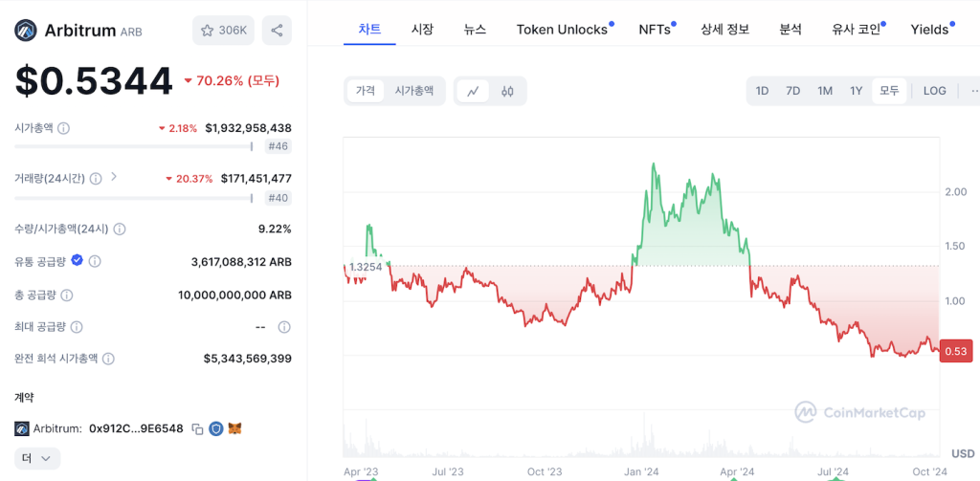Click the $0.5344 price value
This screenshot has height=481, width=980.
(94, 81)
